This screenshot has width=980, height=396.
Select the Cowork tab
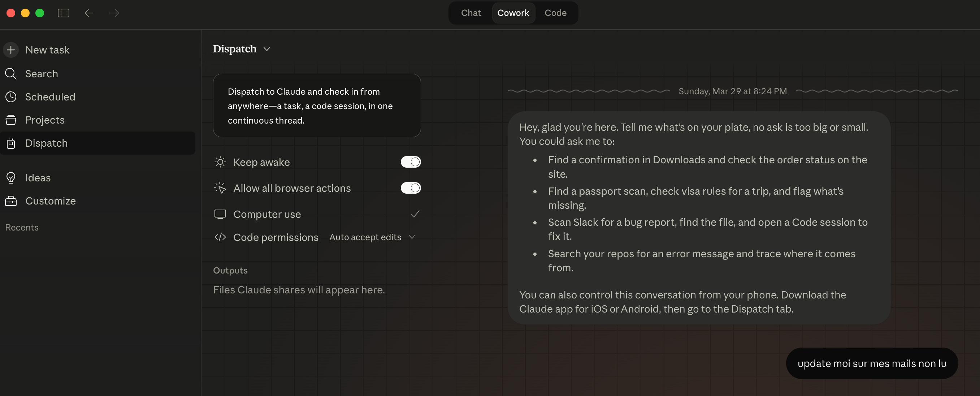513,13
